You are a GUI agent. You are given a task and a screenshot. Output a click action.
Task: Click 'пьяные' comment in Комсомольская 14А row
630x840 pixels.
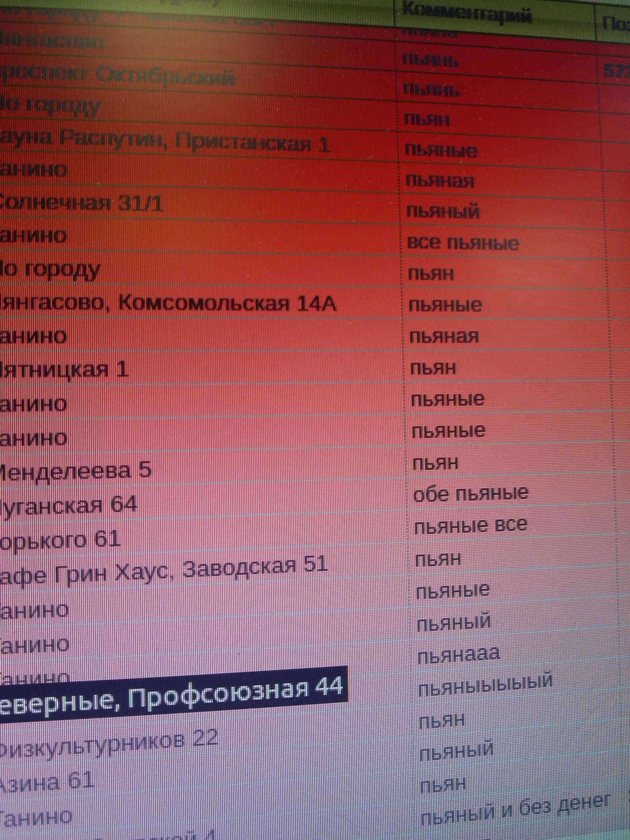(x=445, y=305)
